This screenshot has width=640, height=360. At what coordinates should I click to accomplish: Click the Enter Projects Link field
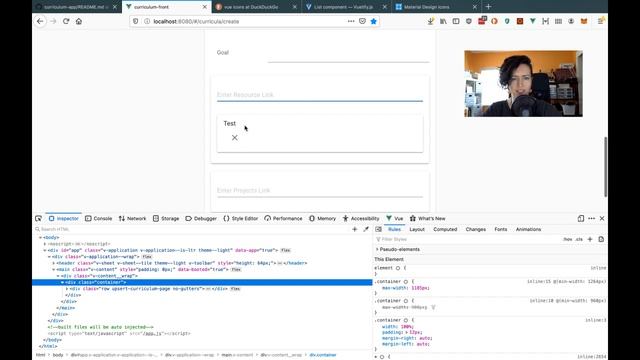(320, 191)
